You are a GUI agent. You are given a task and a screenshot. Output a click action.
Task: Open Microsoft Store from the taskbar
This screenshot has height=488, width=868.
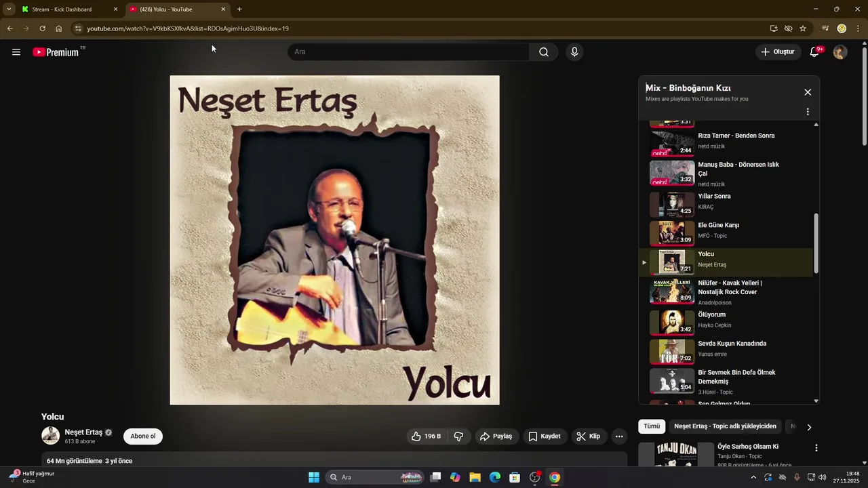point(515,477)
